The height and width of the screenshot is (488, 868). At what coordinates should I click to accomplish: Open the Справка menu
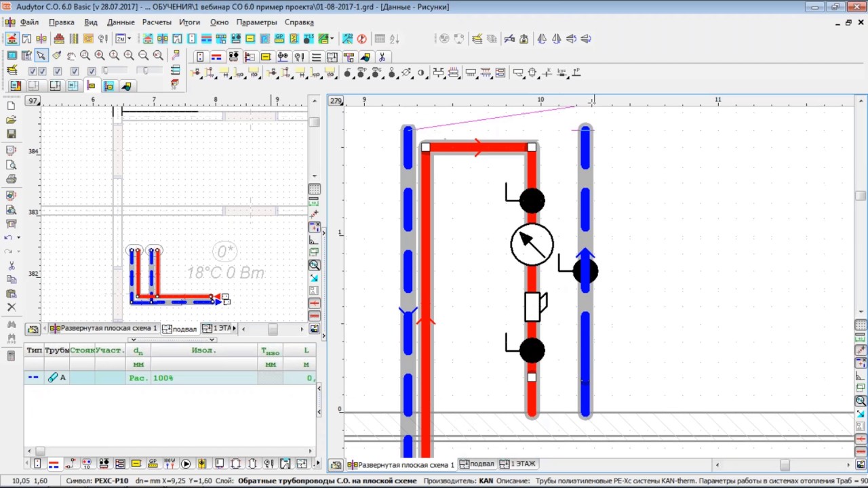pos(299,22)
